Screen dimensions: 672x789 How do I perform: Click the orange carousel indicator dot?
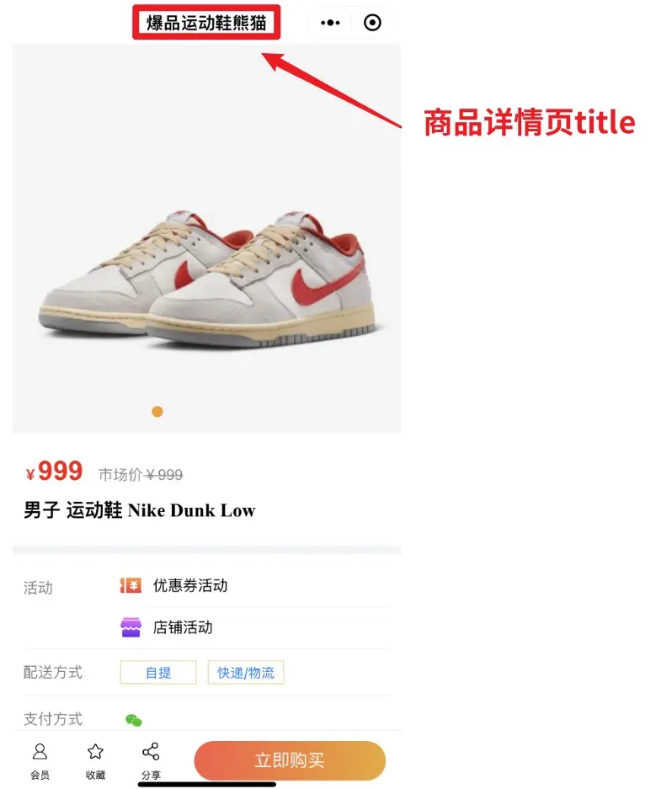tap(157, 412)
